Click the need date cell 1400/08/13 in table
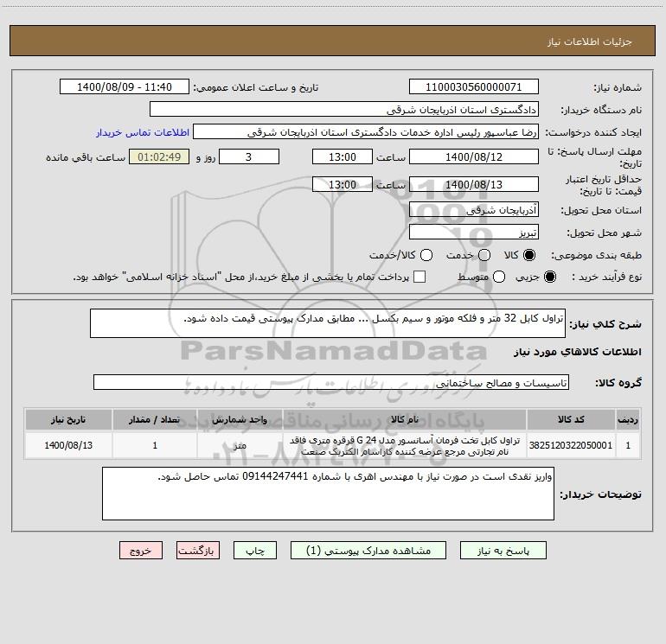 click(x=68, y=445)
